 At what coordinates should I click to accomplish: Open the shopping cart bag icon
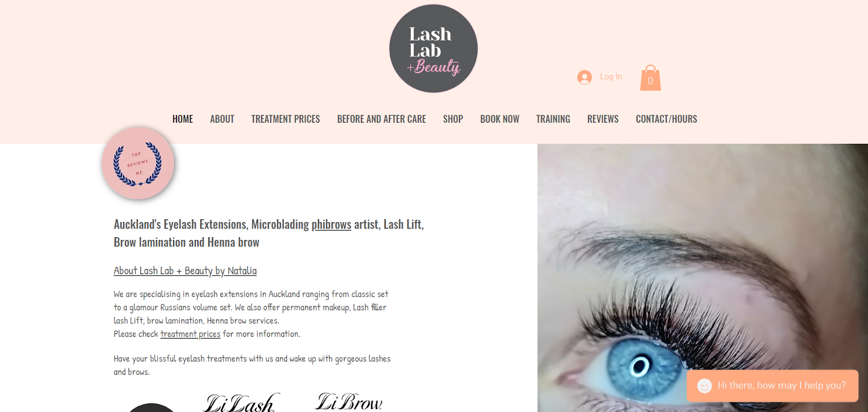click(650, 78)
